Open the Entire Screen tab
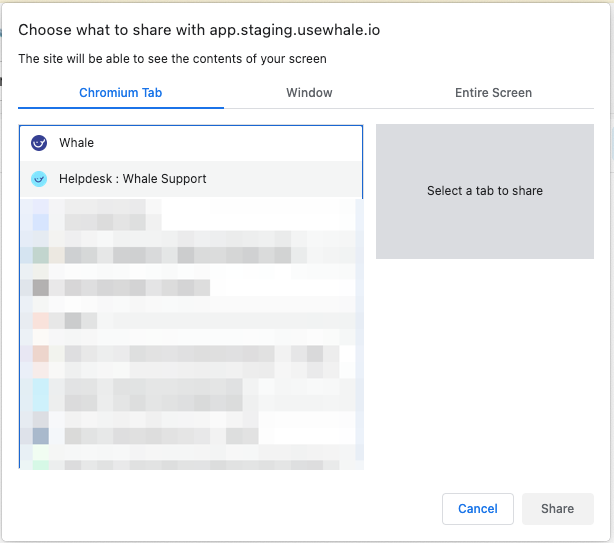This screenshot has width=614, height=543. 493,93
